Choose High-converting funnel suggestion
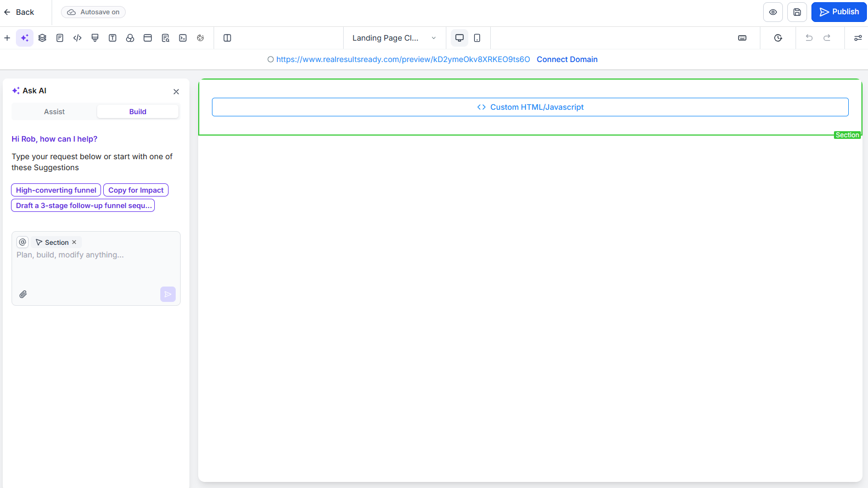Image resolution: width=868 pixels, height=488 pixels. (56, 190)
